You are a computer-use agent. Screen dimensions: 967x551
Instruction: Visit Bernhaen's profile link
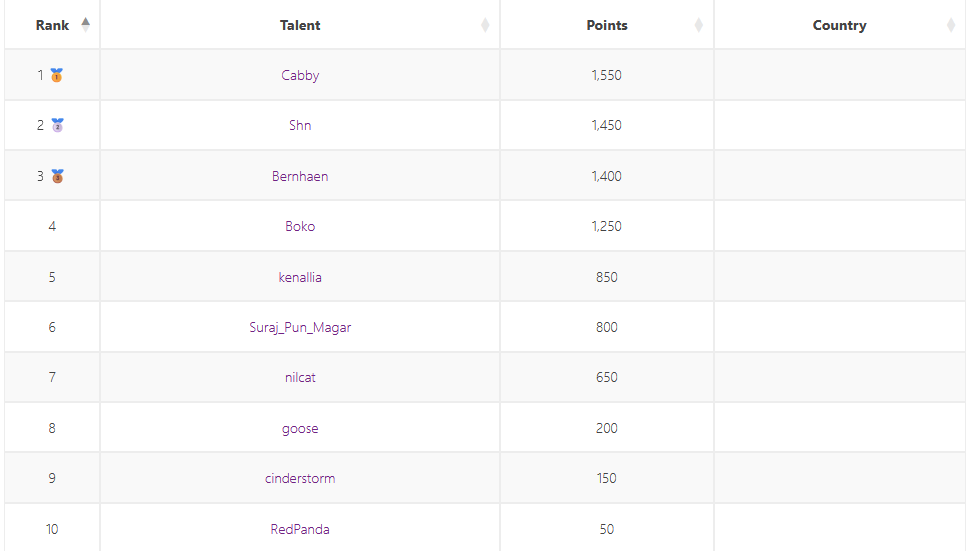300,176
